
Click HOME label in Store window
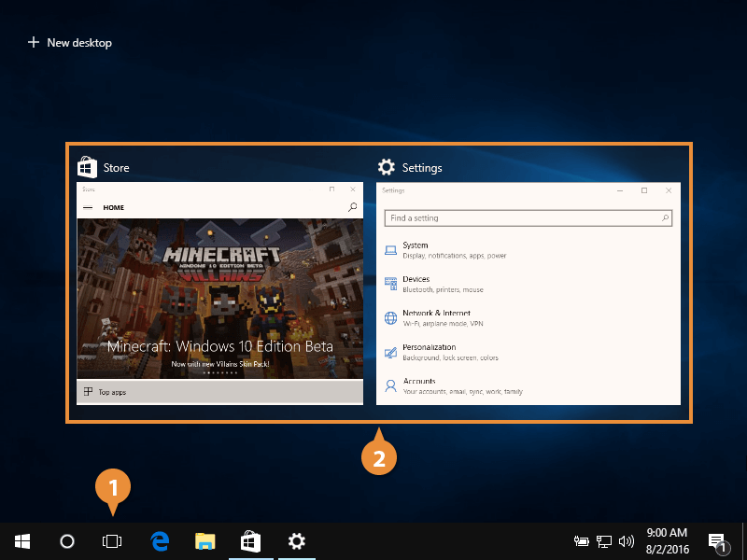pyautogui.click(x=113, y=207)
